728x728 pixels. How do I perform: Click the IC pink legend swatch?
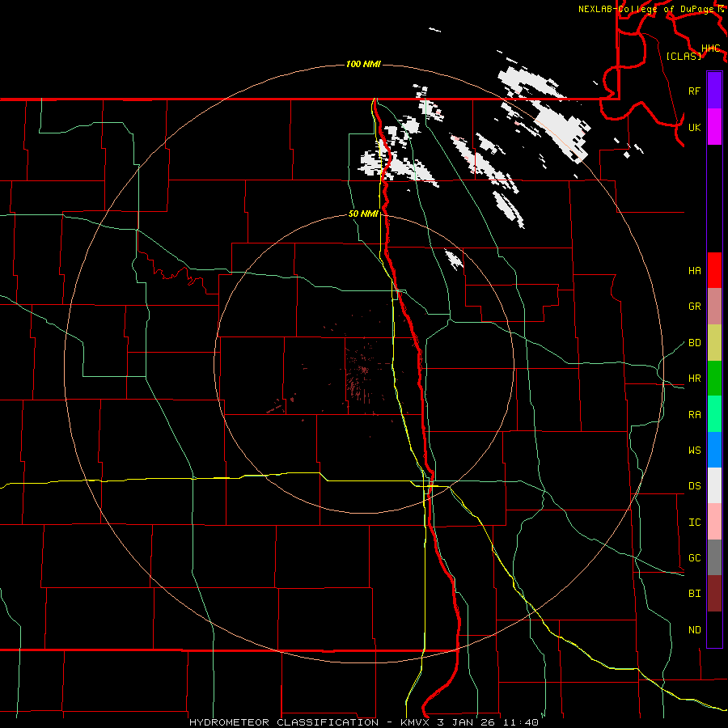[x=714, y=522]
